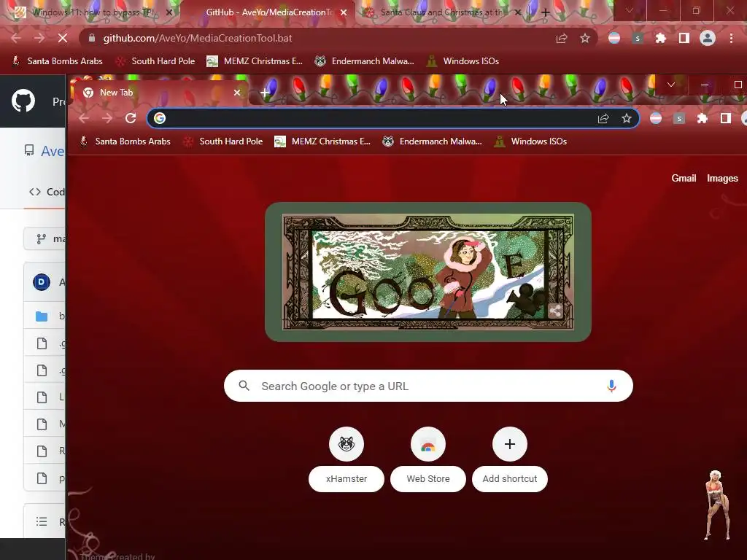Open Windows ISOs bookmark in front window

pos(530,141)
